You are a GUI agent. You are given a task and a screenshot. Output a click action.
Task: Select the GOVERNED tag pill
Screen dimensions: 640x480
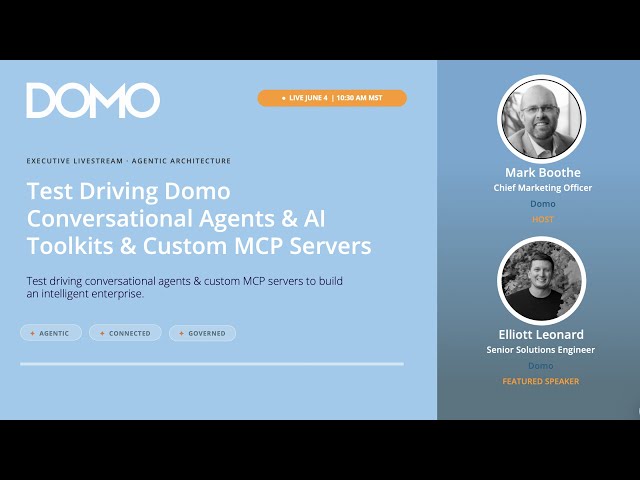[x=202, y=333]
